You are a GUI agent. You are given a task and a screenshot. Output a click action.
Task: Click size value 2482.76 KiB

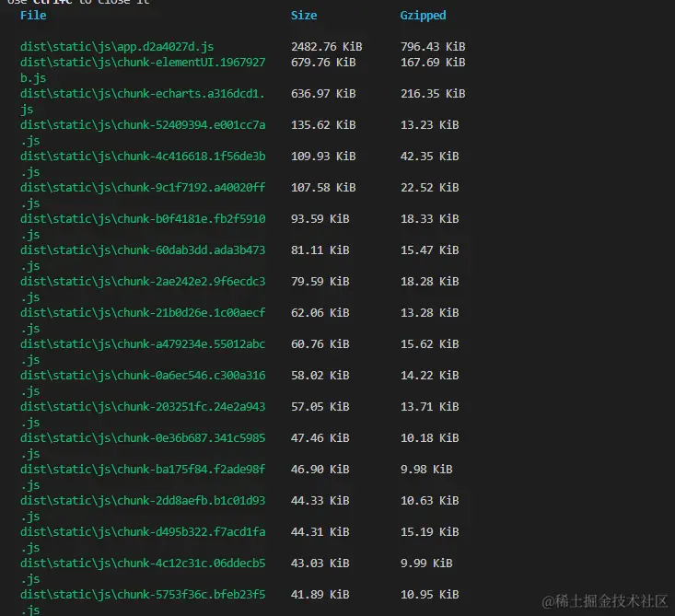[326, 46]
